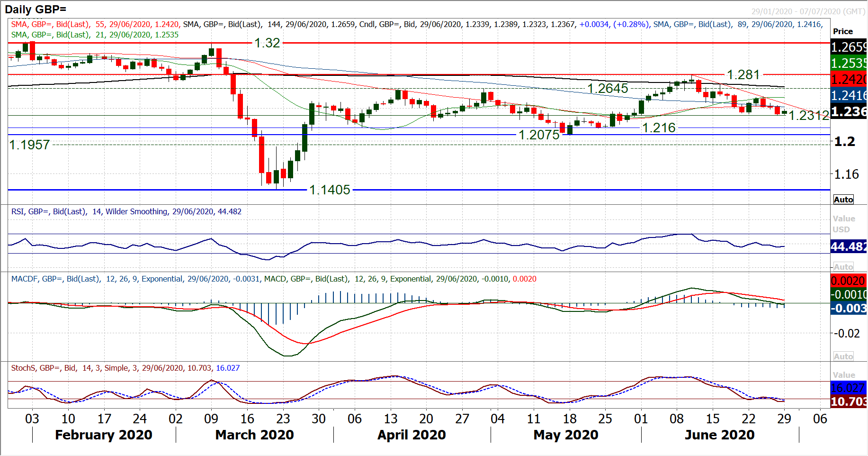Screen dimensions: 868x456
Task: Click the Price axis header label
Action: tap(843, 31)
